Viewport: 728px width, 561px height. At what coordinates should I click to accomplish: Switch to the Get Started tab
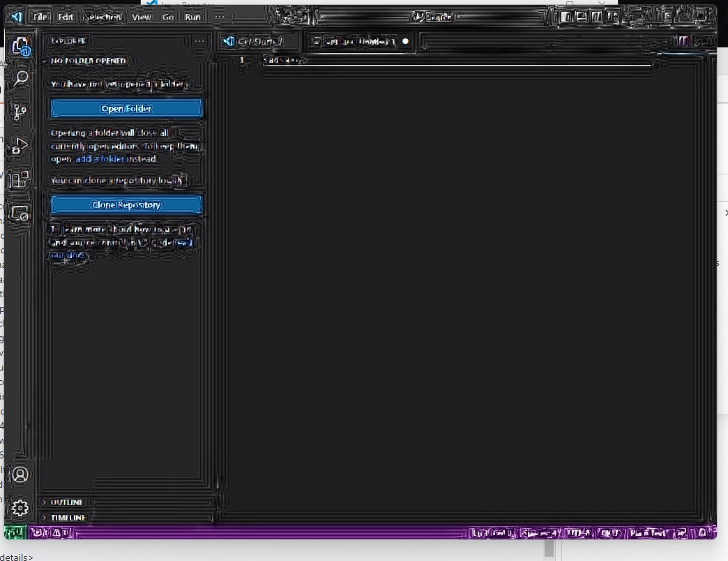point(259,41)
